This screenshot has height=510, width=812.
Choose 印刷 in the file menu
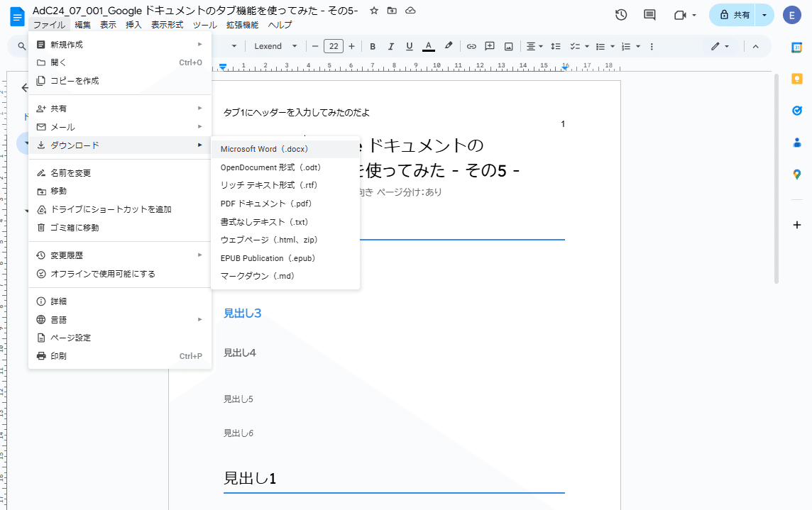pyautogui.click(x=120, y=356)
